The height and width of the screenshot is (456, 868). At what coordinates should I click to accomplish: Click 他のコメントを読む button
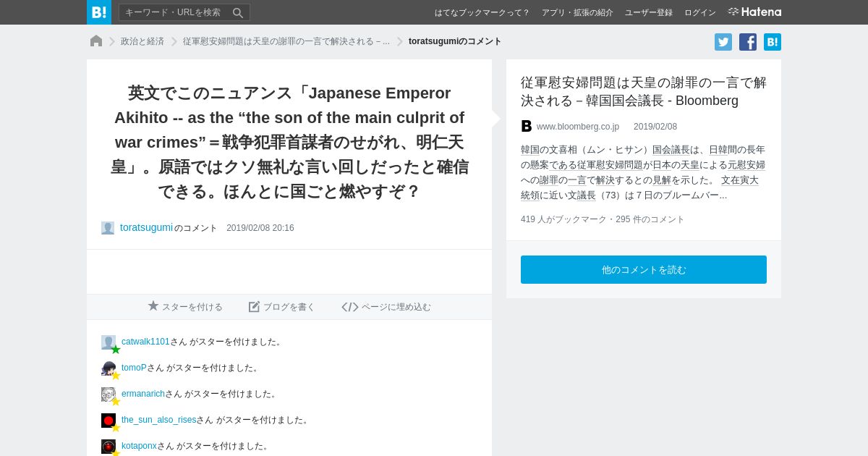(644, 269)
